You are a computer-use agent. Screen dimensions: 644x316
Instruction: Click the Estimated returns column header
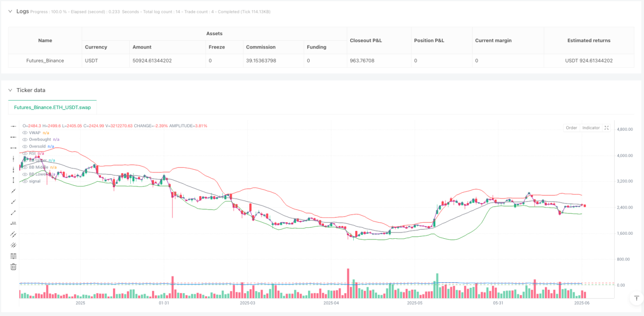(589, 41)
